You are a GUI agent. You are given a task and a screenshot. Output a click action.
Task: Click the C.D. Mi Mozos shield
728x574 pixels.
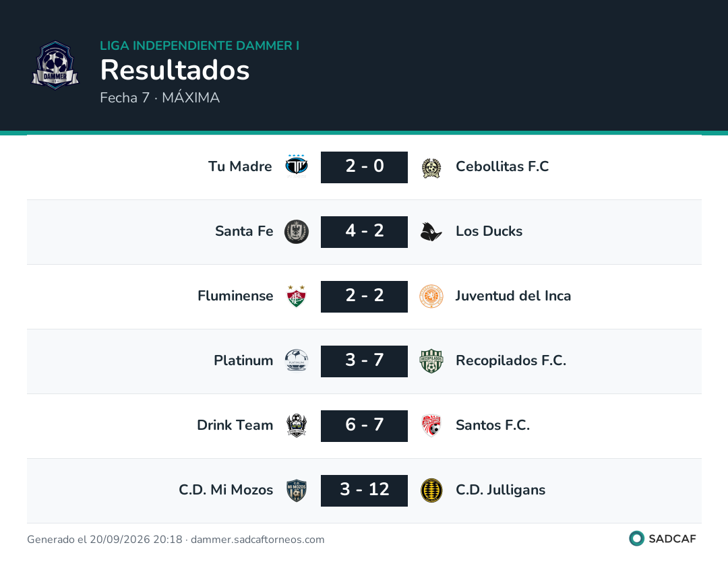pos(296,490)
